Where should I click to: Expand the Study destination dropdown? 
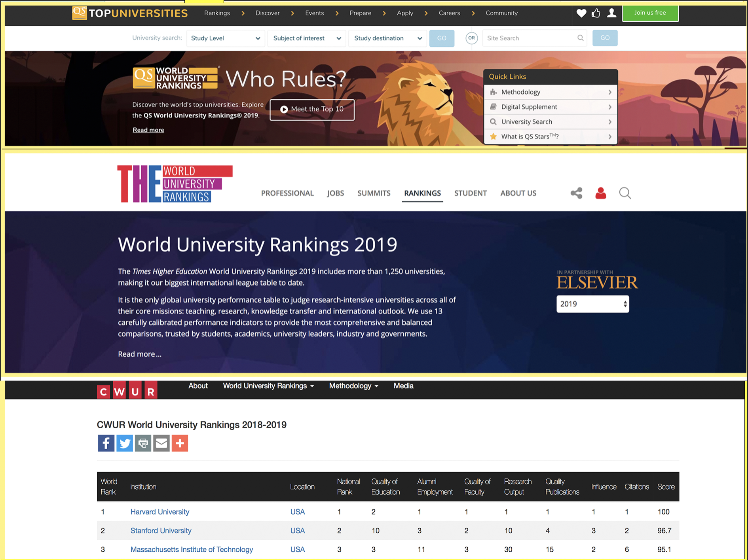[387, 38]
